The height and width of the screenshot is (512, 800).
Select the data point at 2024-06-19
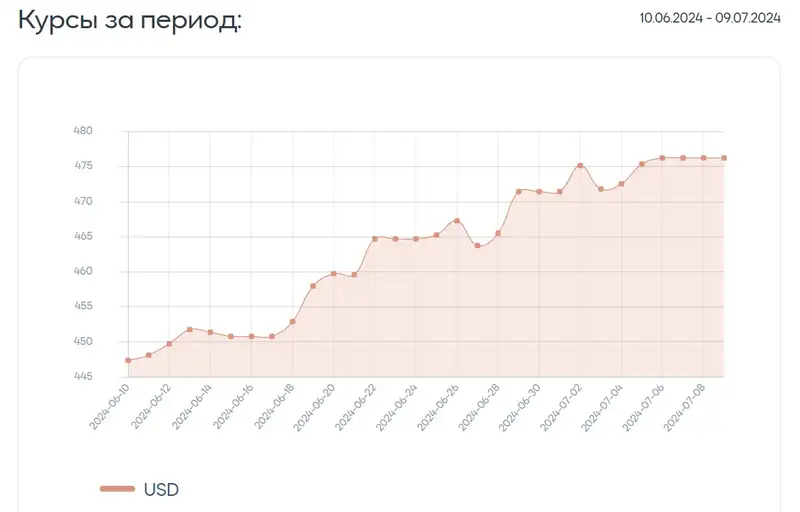point(313,286)
